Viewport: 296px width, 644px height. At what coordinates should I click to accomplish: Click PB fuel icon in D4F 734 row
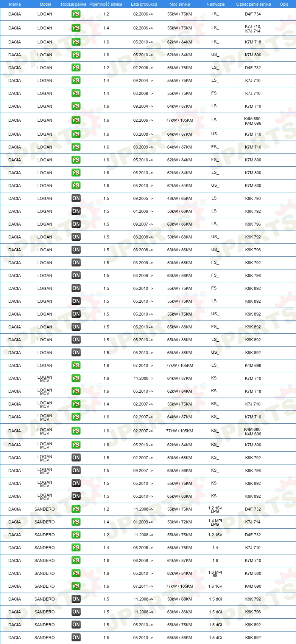click(76, 14)
